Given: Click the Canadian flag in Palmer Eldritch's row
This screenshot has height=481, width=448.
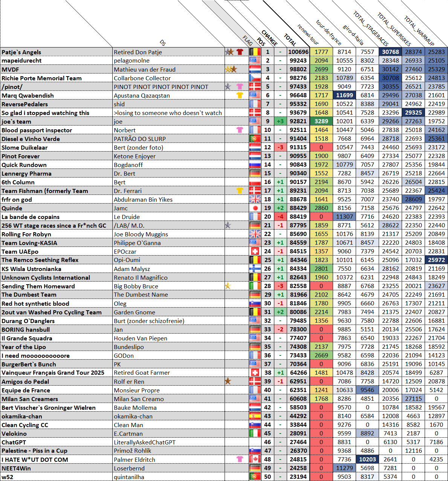Looking at the screenshot, I should point(255,460).
